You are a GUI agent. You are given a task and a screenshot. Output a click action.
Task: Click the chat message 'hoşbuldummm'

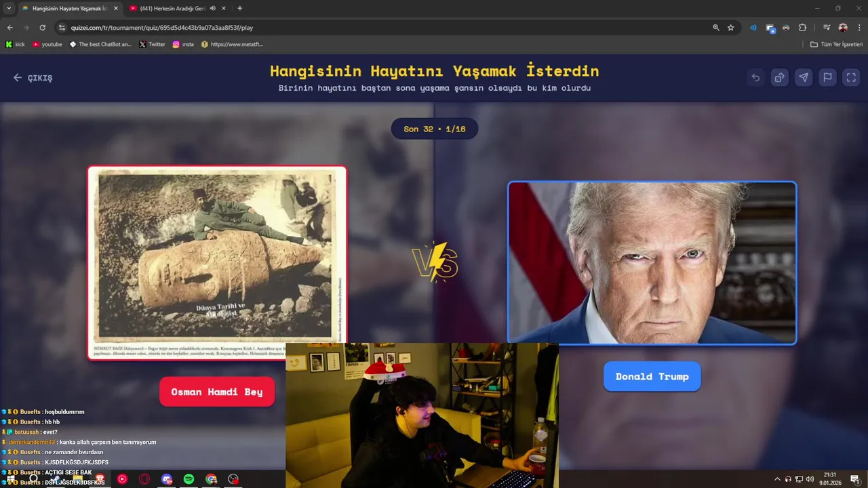(64, 412)
